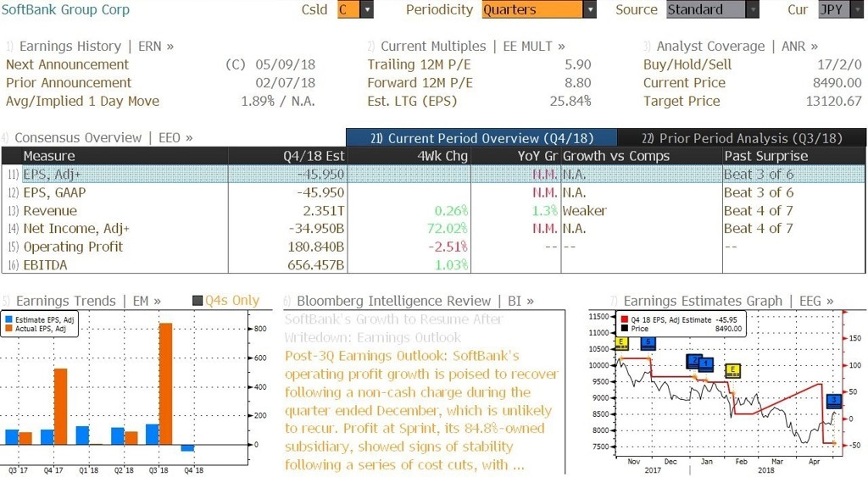Click Est. LTG (EPS) value 25.84%
Screen dimensions: 868x477
570,101
